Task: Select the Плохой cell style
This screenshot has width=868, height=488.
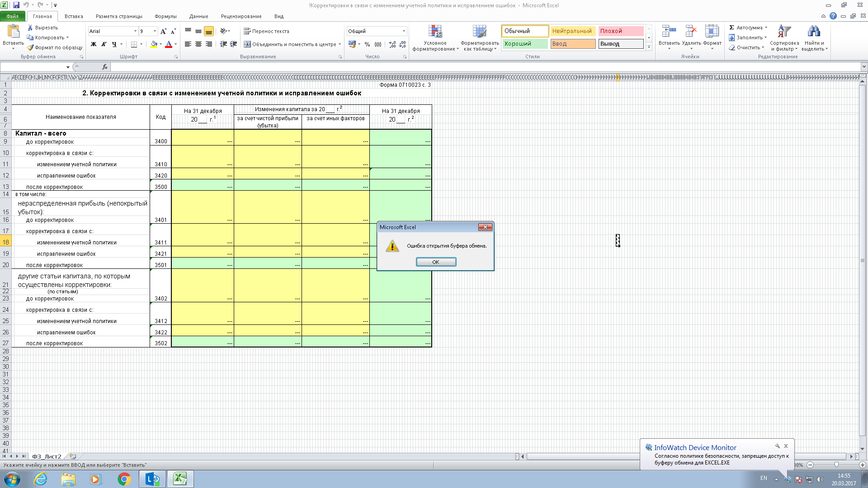Action: (620, 31)
